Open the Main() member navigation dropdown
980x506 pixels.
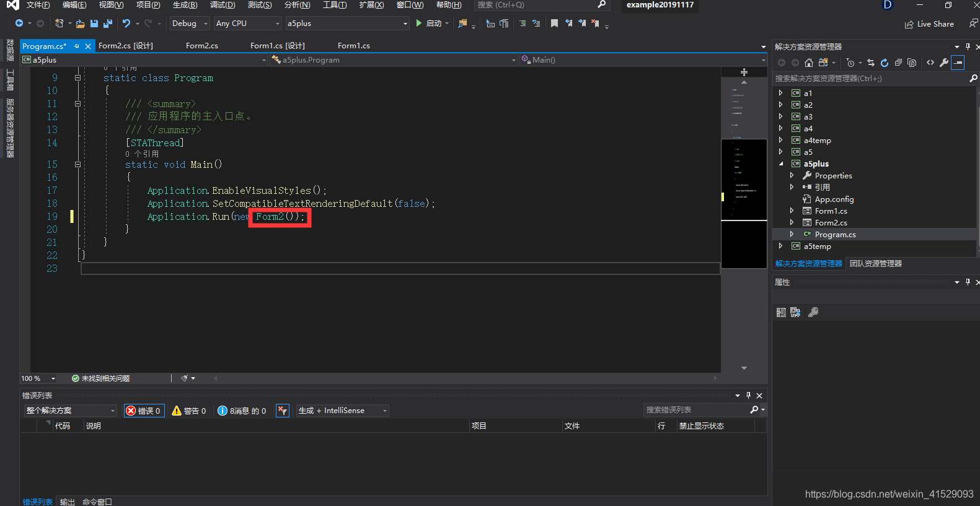click(643, 60)
